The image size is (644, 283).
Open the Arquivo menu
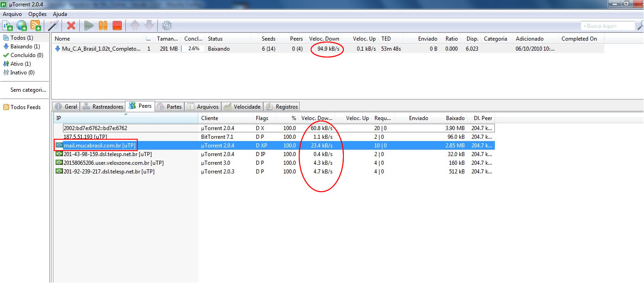coord(12,14)
